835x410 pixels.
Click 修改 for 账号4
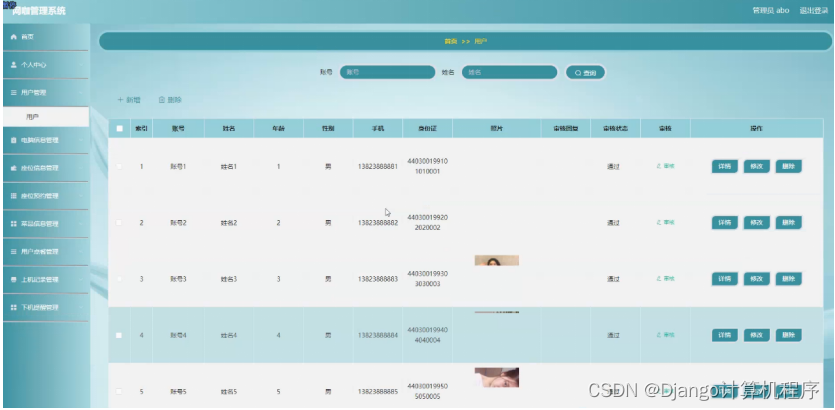pyautogui.click(x=757, y=335)
